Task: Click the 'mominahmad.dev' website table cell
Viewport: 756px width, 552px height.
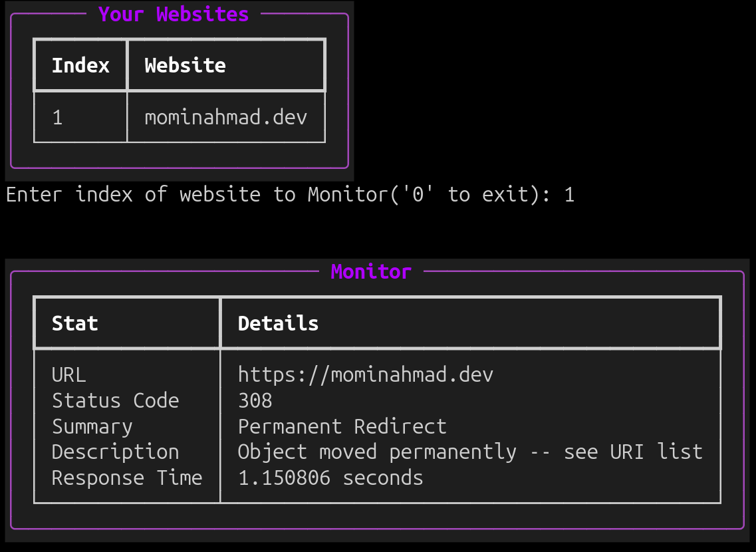Action: pos(225,117)
